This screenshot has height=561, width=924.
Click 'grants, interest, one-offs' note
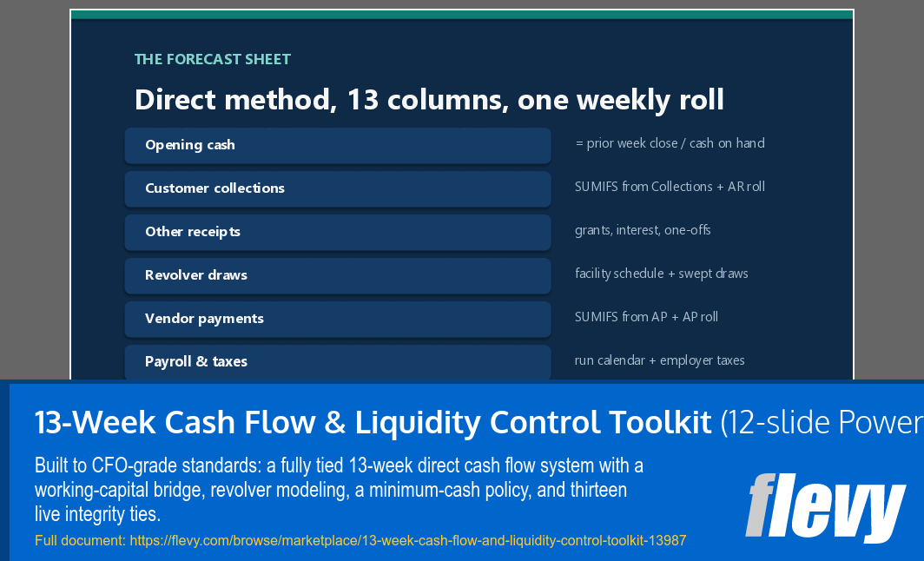pos(643,230)
